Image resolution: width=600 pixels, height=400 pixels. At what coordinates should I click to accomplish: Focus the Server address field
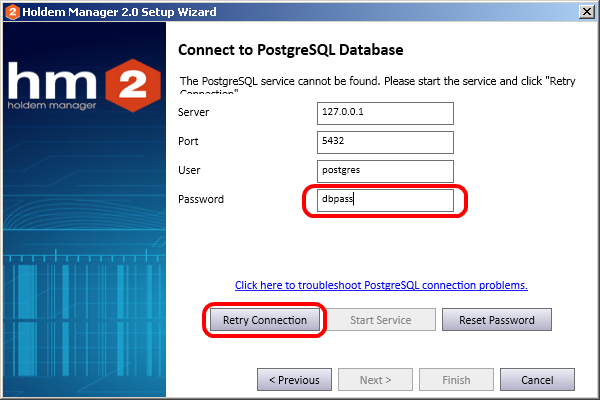pyautogui.click(x=385, y=113)
